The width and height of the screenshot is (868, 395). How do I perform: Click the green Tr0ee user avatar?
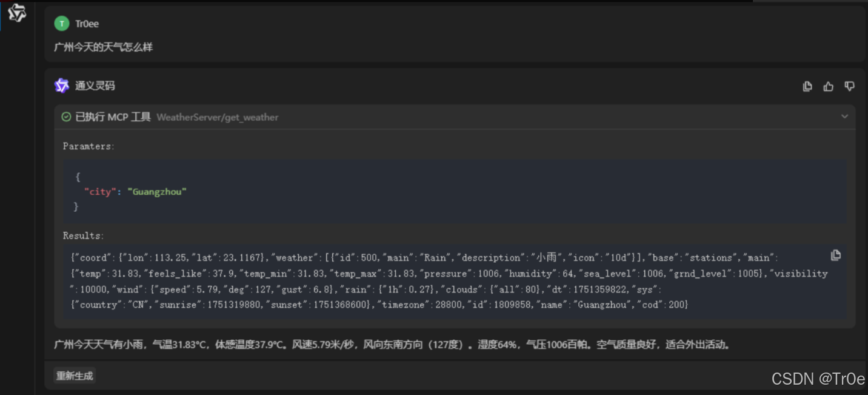61,24
